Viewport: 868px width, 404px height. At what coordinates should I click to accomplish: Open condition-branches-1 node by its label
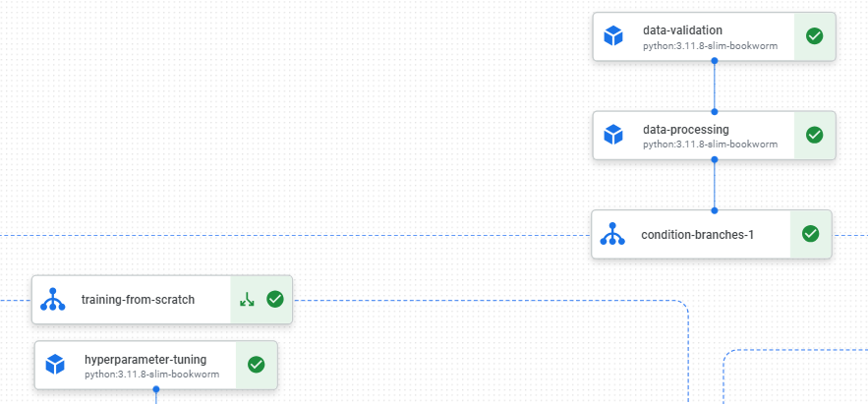(x=698, y=235)
